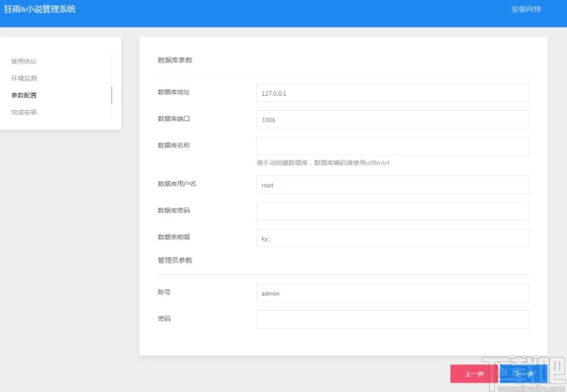
Task: Select the 完成安装 step in sidebar
Action: click(23, 112)
